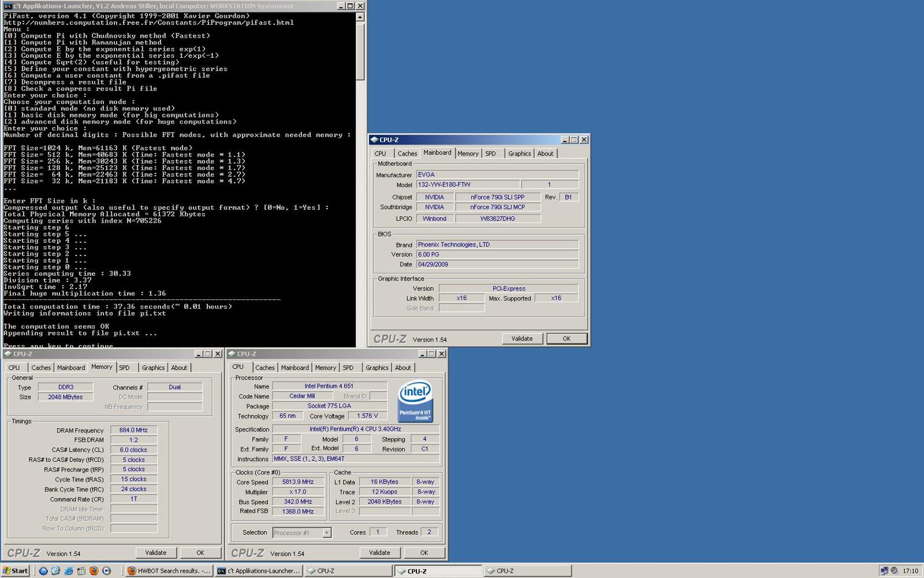Viewport: 924px width, 578px height.
Task: Click the Graphic Interface version PCI-Express
Action: (x=509, y=288)
